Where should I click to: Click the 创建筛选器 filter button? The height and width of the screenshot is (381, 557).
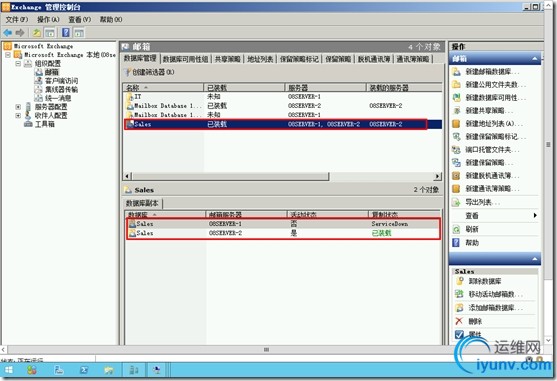pos(150,72)
